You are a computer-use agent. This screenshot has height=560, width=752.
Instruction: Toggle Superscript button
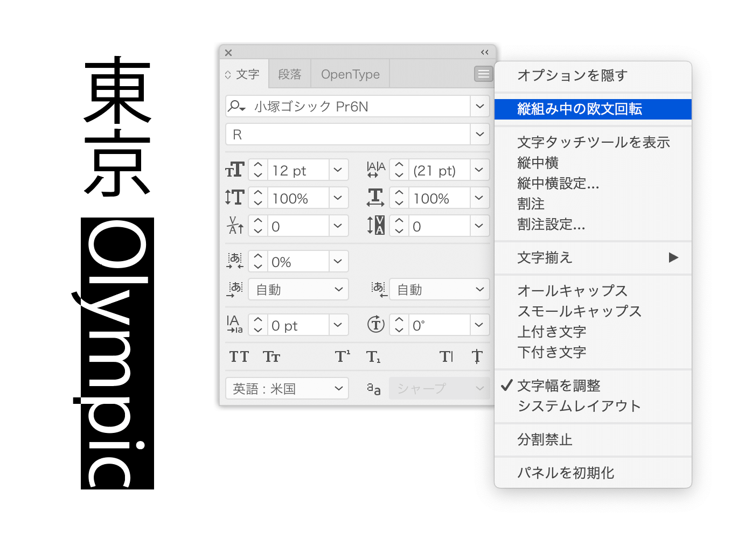343,356
